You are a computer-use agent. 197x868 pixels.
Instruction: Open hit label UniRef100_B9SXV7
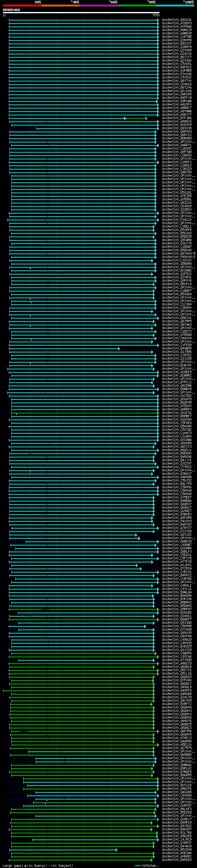pos(176,43)
